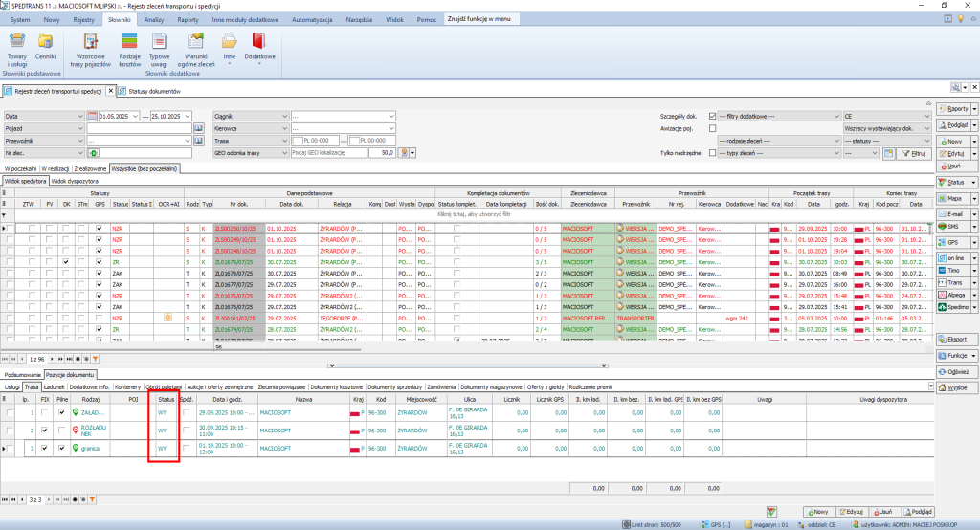Switch to Statusy dokumentów tab

pos(152,91)
